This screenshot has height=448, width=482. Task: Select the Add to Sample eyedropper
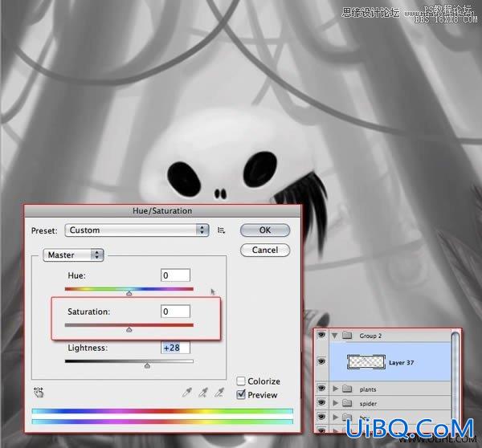(x=203, y=393)
